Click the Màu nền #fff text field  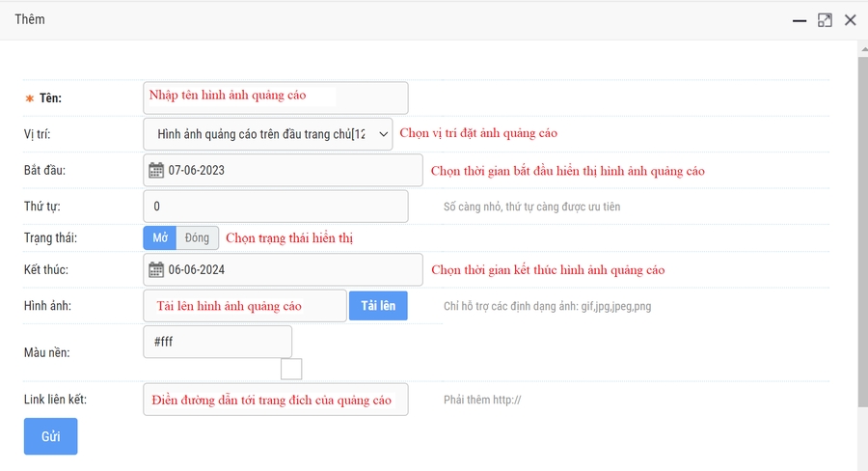[217, 342]
